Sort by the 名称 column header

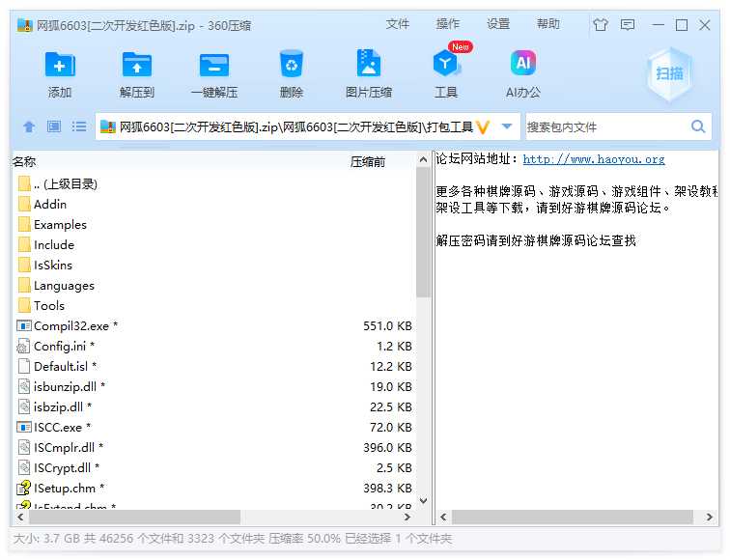coord(24,162)
